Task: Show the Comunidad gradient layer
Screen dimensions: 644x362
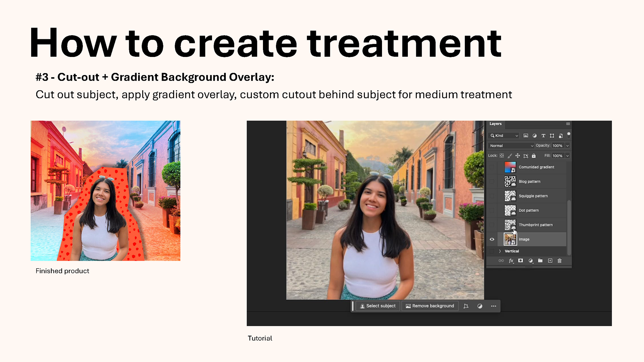Action: coord(492,167)
